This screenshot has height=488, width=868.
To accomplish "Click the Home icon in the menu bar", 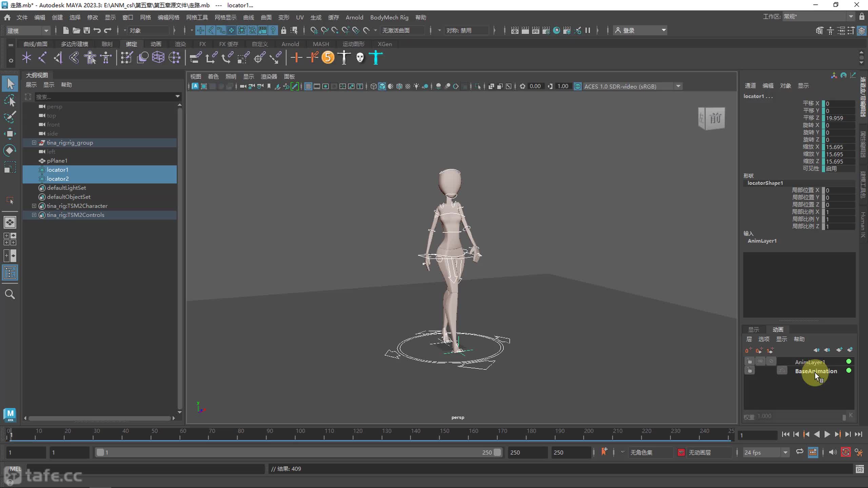I will tap(7, 17).
